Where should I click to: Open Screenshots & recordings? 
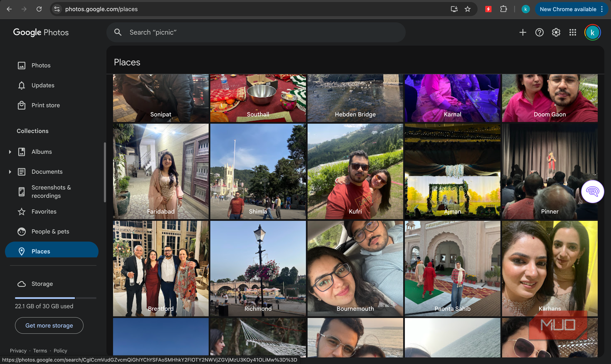tap(51, 192)
